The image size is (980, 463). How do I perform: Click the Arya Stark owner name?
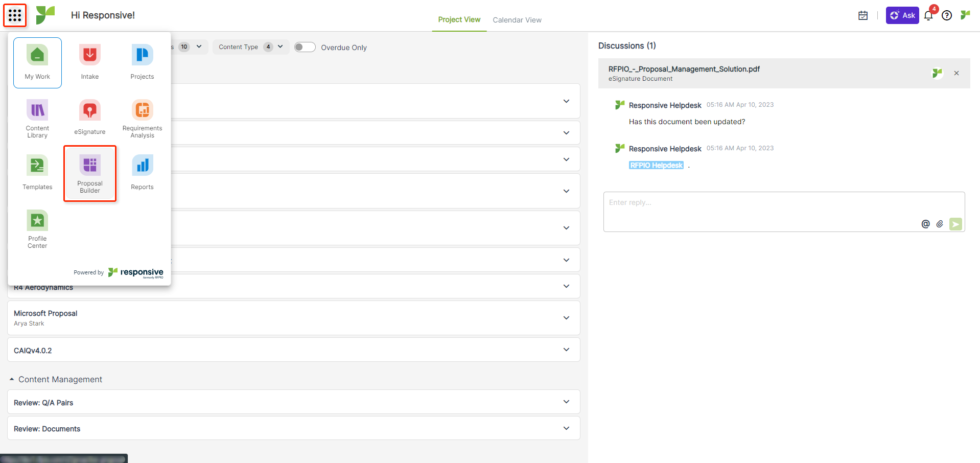click(x=29, y=323)
